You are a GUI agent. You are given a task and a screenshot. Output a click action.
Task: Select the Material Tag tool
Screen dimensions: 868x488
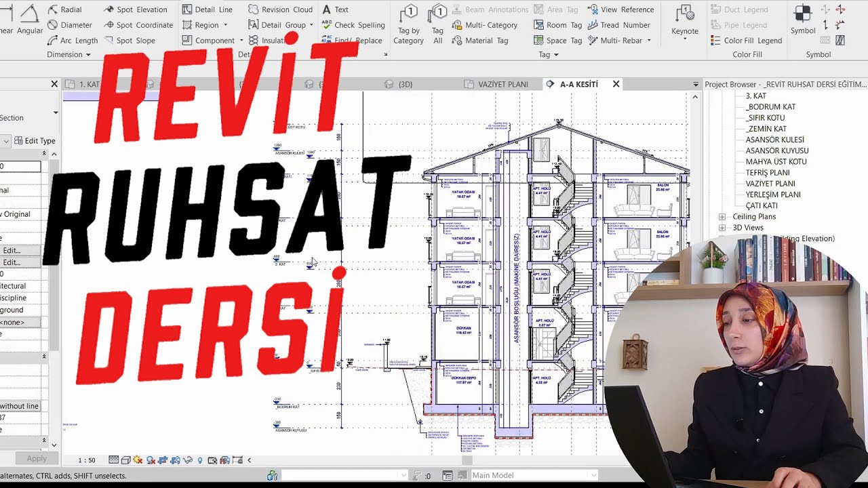click(480, 41)
